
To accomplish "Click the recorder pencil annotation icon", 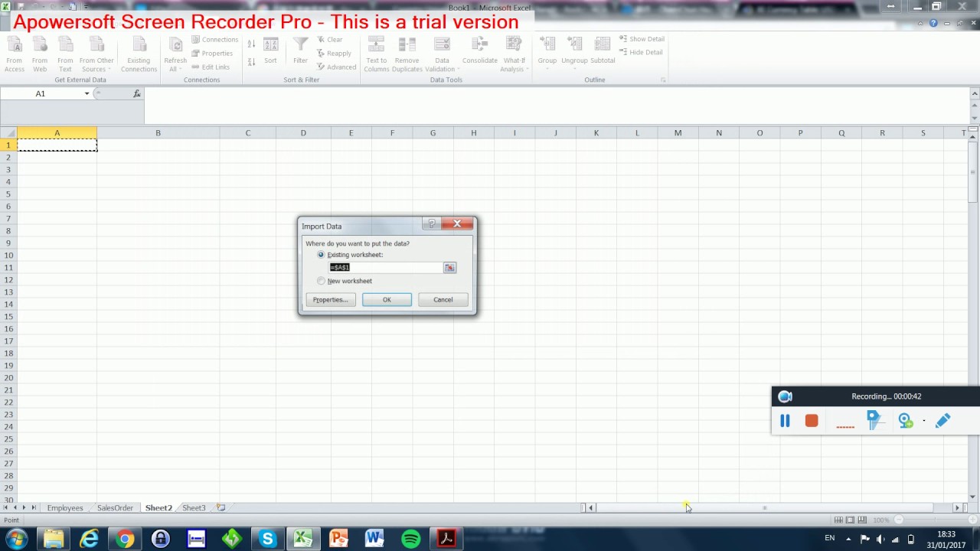I will click(x=942, y=420).
